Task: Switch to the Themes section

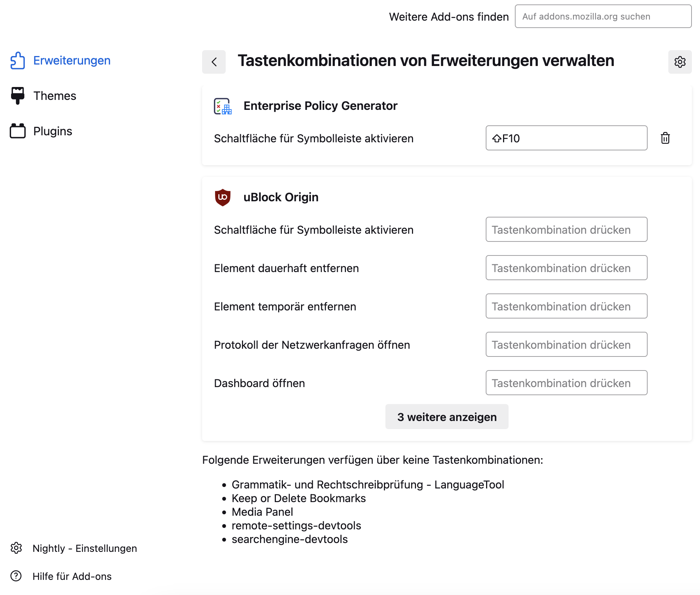Action: click(55, 96)
